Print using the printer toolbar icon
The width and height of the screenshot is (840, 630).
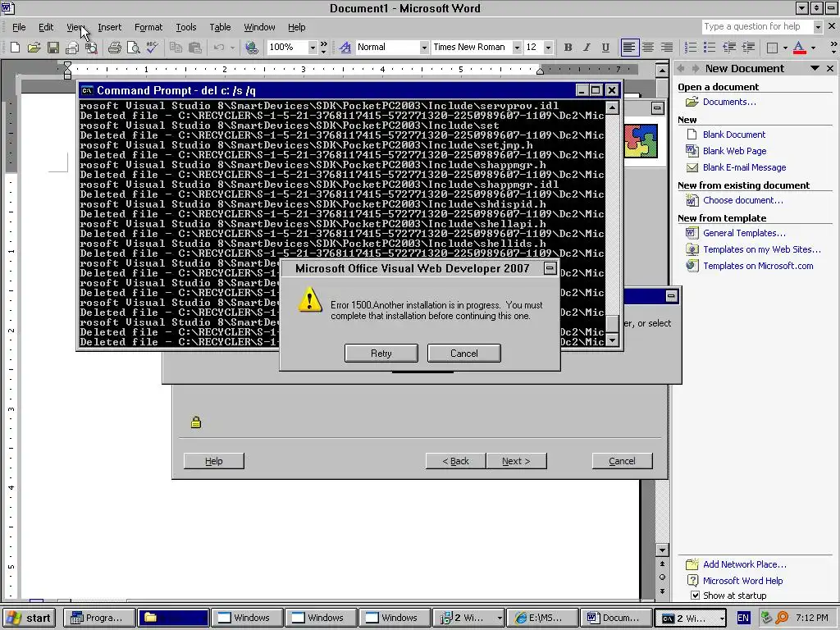pyautogui.click(x=114, y=48)
